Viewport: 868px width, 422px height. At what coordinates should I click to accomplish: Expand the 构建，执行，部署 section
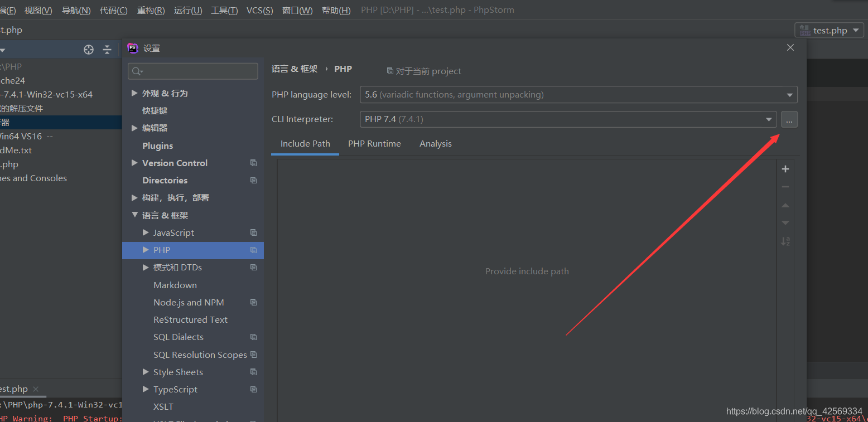pyautogui.click(x=134, y=197)
